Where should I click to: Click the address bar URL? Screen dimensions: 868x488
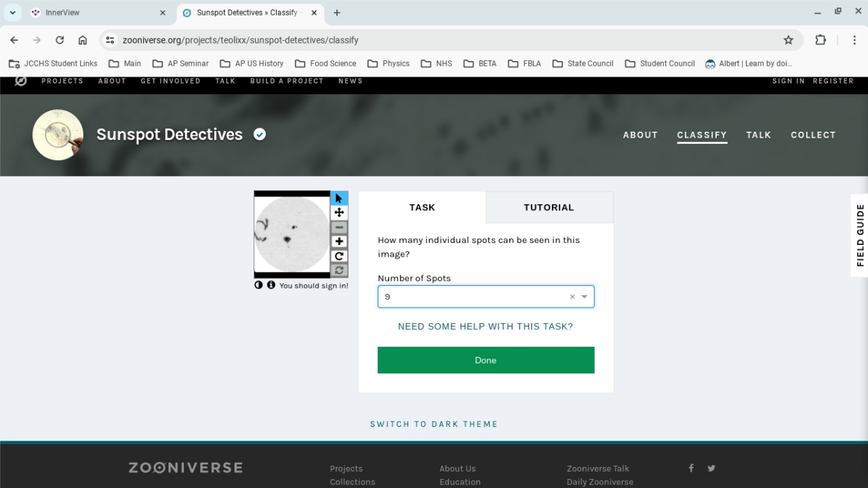[240, 40]
